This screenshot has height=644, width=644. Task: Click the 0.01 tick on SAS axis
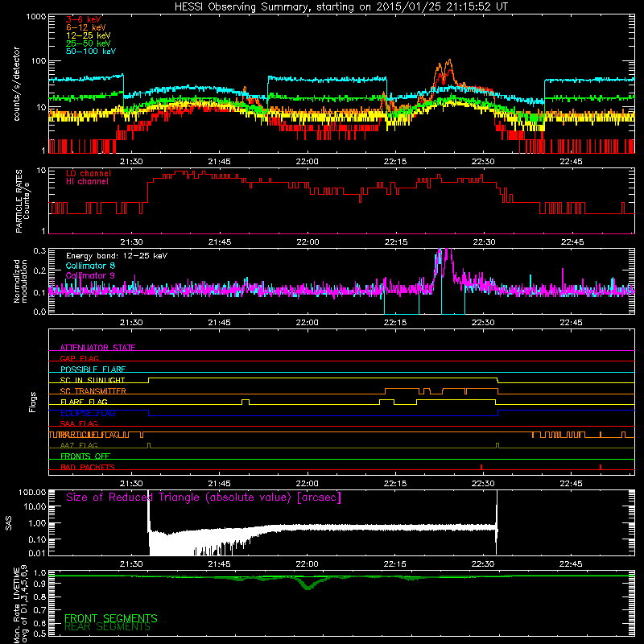(37, 553)
